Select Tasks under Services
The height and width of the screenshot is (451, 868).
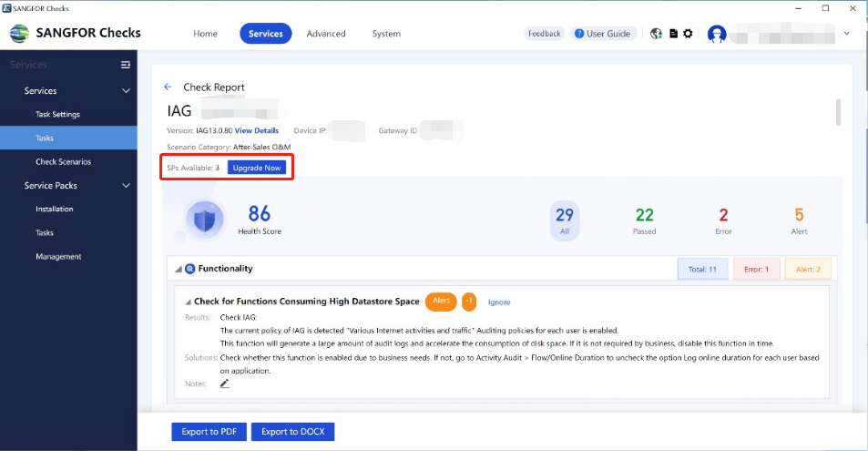[x=68, y=138]
